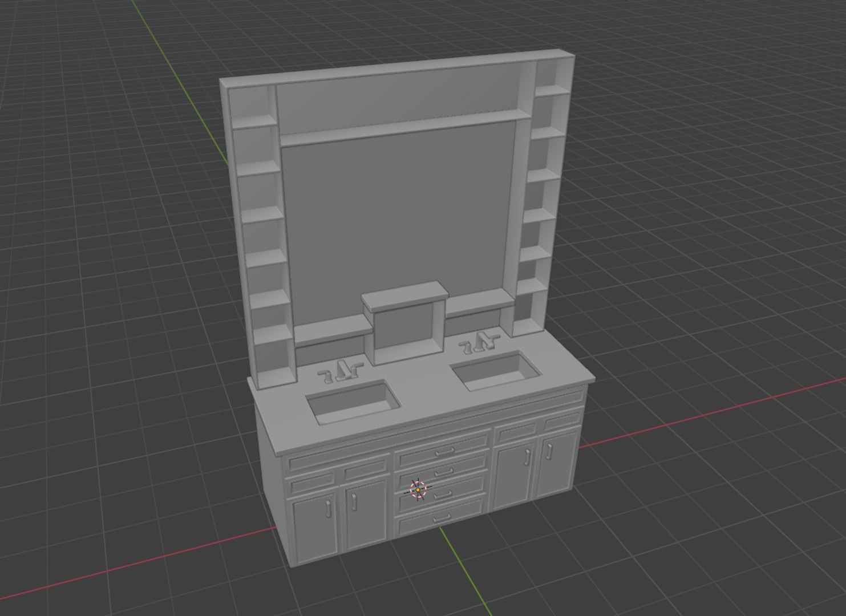This screenshot has width=846, height=616.
Task: Click the far-right cabinet door handle
Action: click(x=549, y=451)
